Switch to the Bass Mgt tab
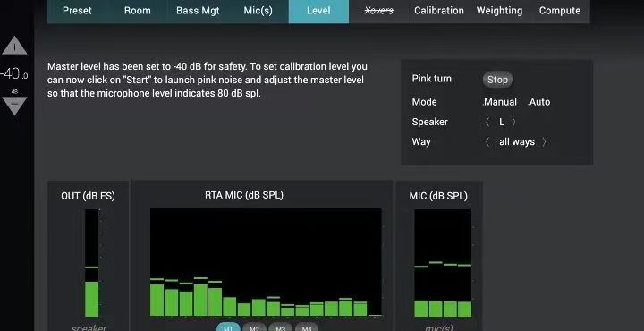Screen dimensions: 644x331 tap(198, 11)
